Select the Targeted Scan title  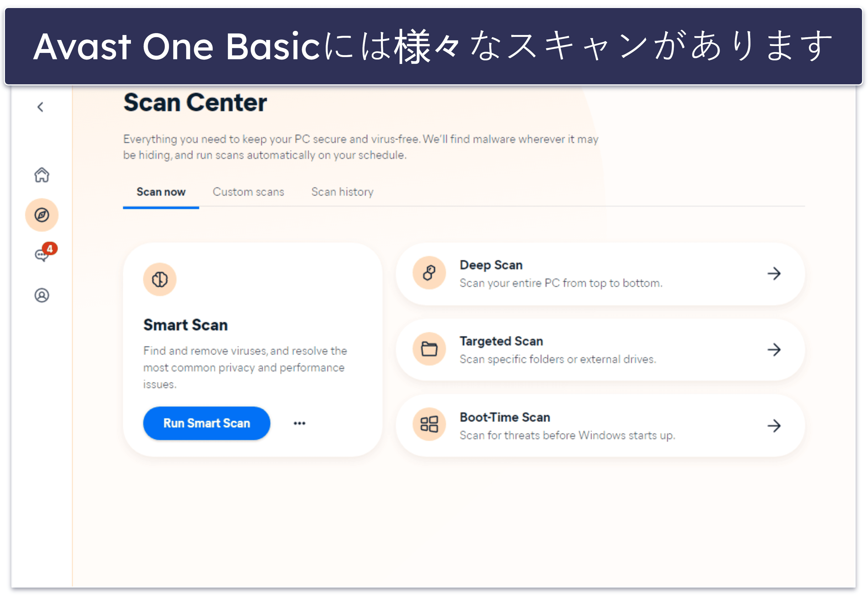[501, 341]
